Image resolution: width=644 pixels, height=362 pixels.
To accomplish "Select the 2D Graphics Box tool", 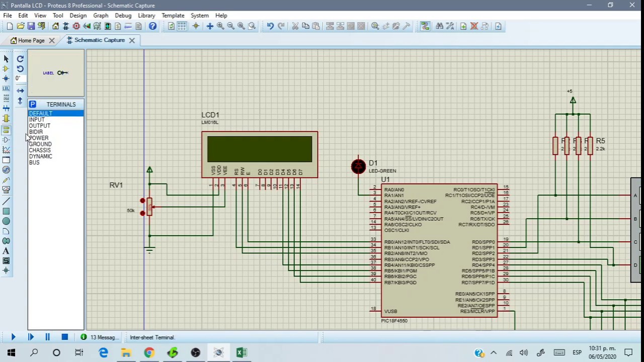I will (x=6, y=211).
